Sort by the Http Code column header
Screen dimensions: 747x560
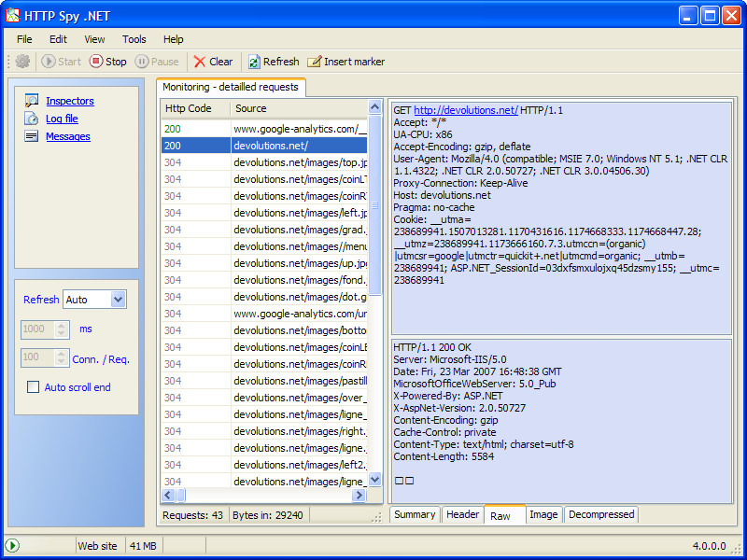[195, 108]
